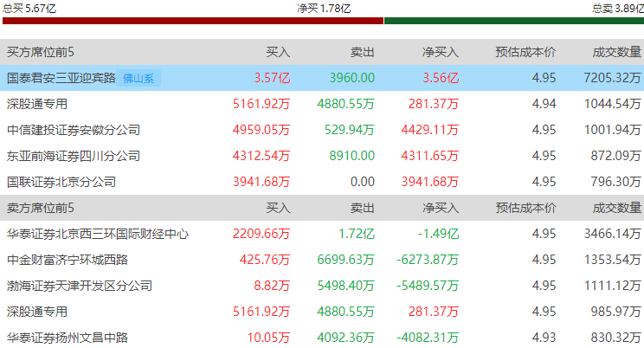Image resolution: width=644 pixels, height=348 pixels.
Task: Click 净买入 column header in buyer table
Action: tap(441, 52)
